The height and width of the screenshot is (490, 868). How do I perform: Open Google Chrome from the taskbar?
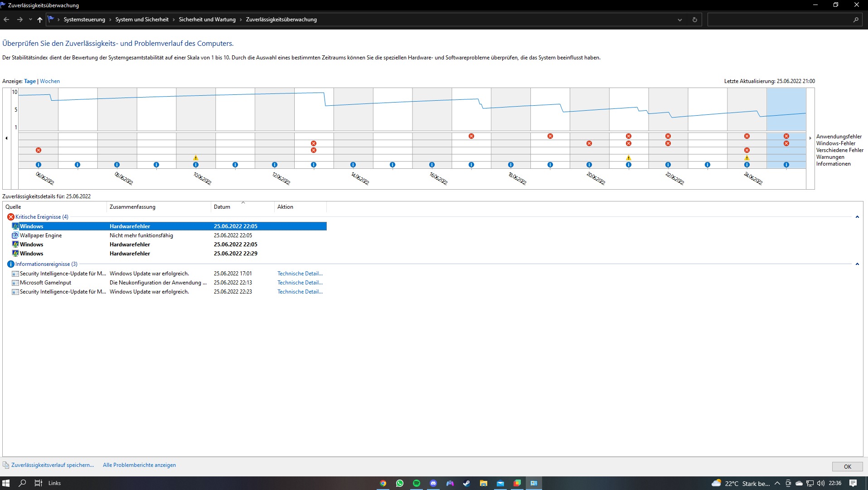coord(383,483)
